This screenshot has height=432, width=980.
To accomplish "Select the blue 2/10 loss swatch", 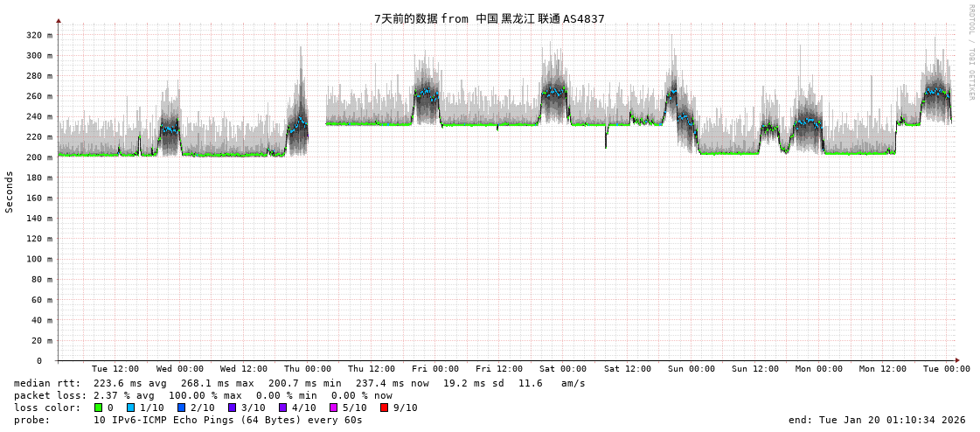I will click(182, 408).
